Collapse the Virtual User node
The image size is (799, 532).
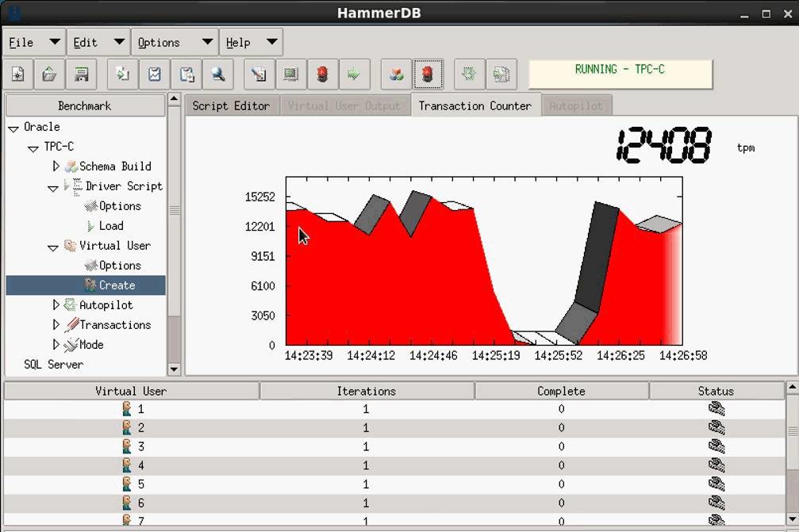tap(53, 248)
